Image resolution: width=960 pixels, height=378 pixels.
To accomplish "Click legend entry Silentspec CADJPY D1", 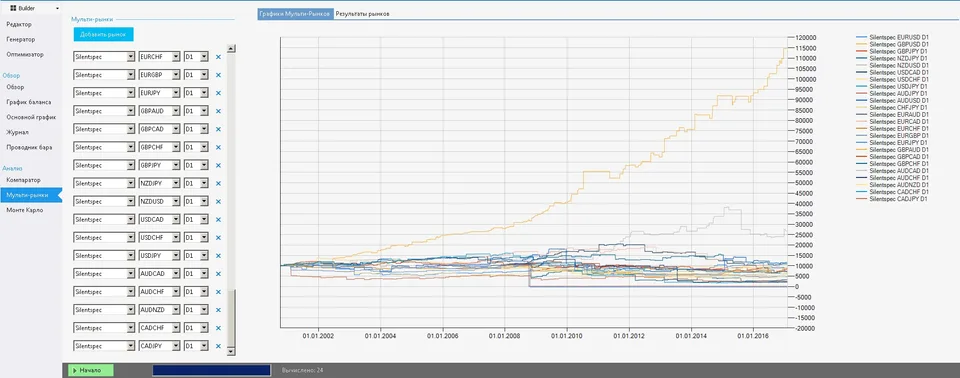I will pyautogui.click(x=893, y=199).
